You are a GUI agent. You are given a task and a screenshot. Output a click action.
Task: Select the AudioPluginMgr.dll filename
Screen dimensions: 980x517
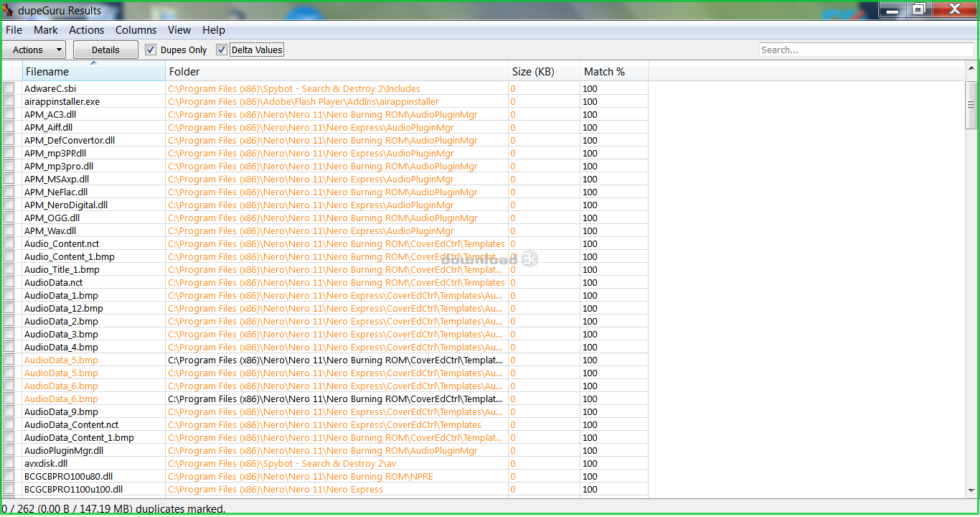coord(64,450)
